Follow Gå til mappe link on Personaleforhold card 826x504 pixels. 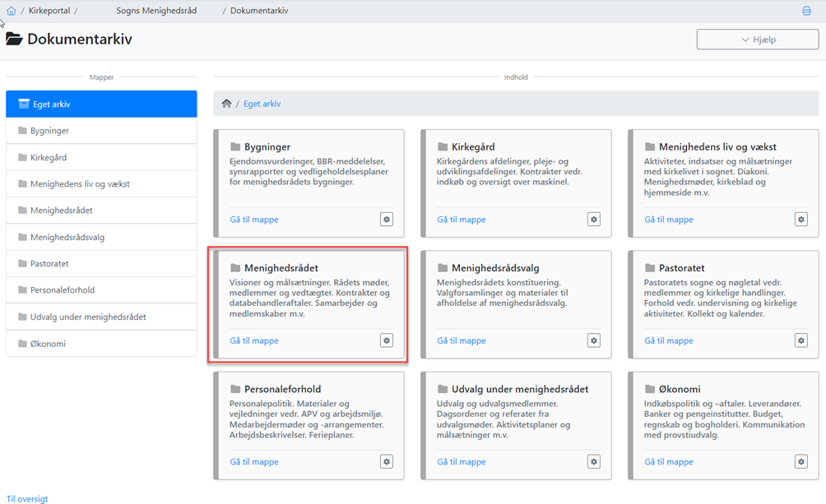[x=254, y=461]
